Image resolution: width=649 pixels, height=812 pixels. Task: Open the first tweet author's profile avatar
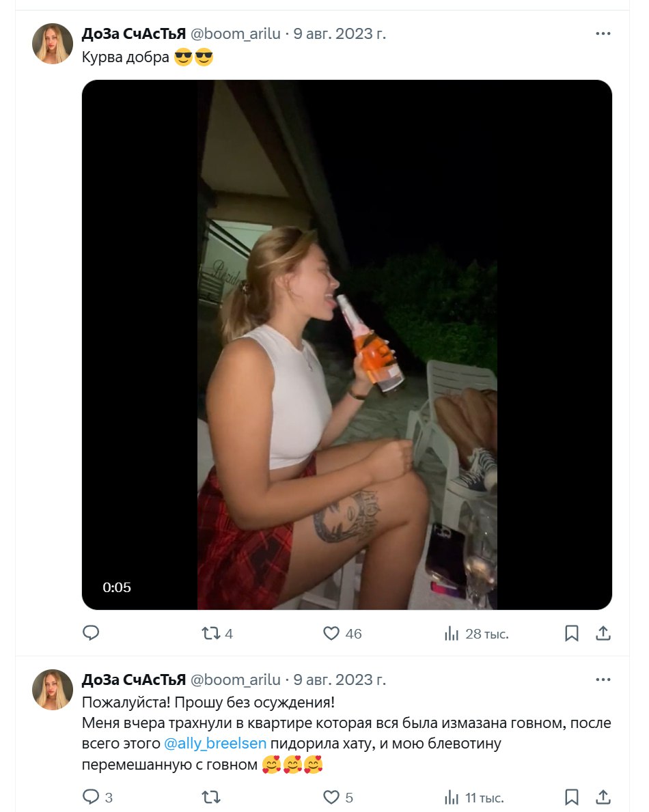click(x=53, y=44)
